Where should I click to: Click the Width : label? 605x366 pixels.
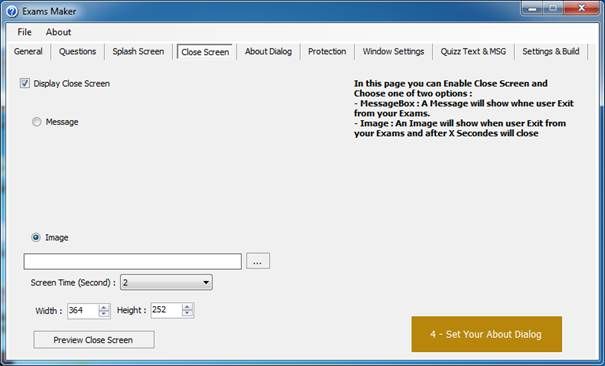(x=49, y=311)
